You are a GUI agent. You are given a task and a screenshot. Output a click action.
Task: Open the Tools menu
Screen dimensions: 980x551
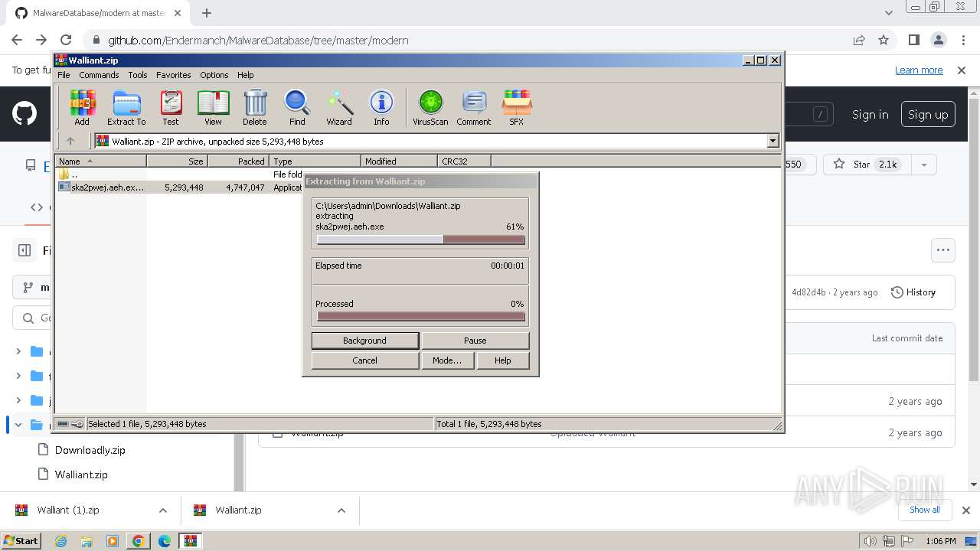tap(138, 75)
